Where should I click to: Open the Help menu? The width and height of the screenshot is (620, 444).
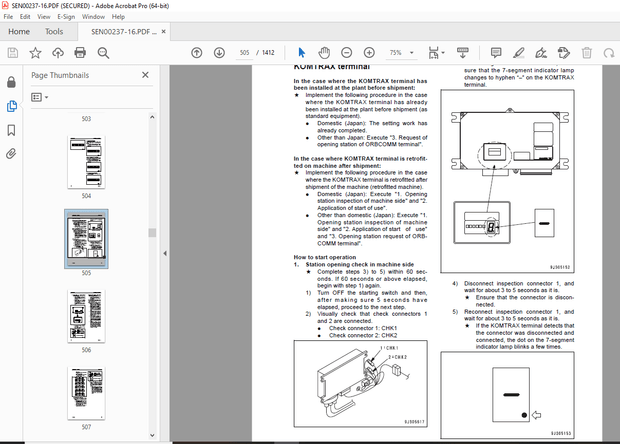coord(118,17)
